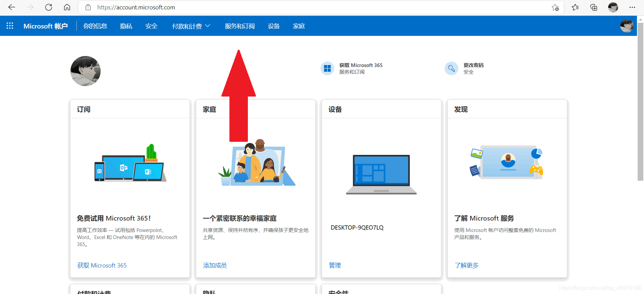This screenshot has height=294, width=644.
Task: Click the 订阅 card heading
Action: click(84, 109)
